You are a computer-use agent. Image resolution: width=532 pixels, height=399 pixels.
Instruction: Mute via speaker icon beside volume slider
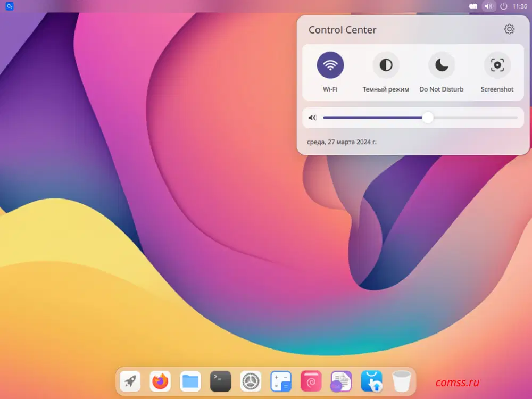312,118
